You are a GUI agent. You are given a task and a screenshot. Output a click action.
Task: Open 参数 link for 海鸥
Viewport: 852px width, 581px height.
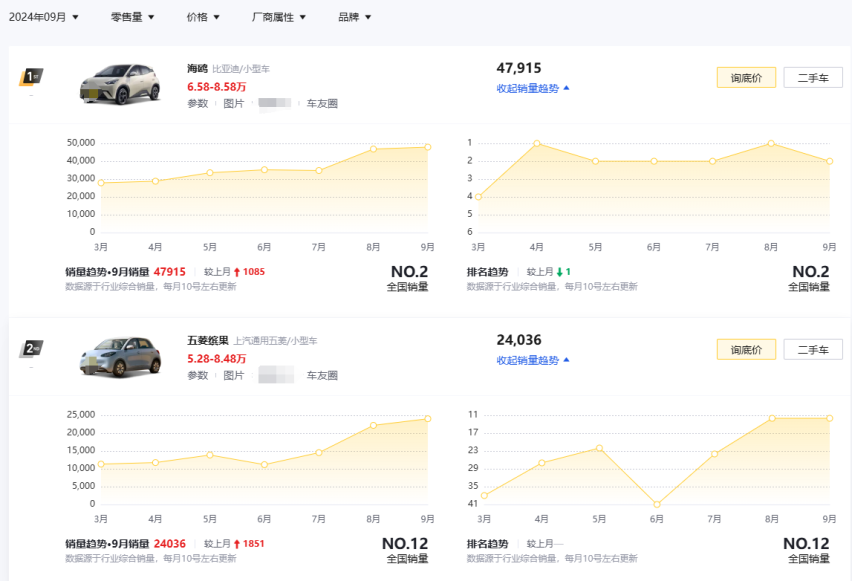[x=198, y=104]
